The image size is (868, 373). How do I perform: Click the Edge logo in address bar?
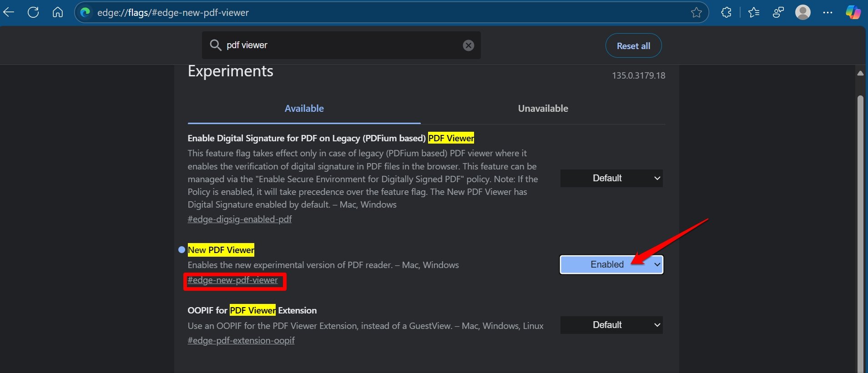(x=86, y=12)
